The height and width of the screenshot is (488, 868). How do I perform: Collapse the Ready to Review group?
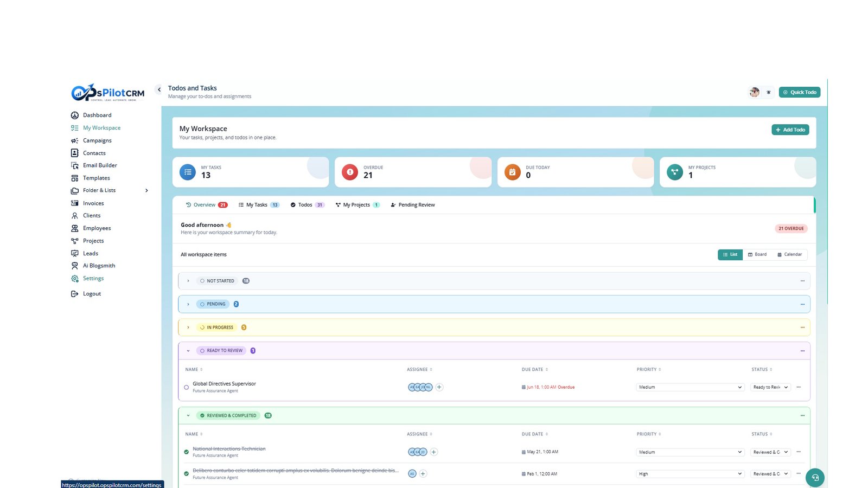coord(188,351)
